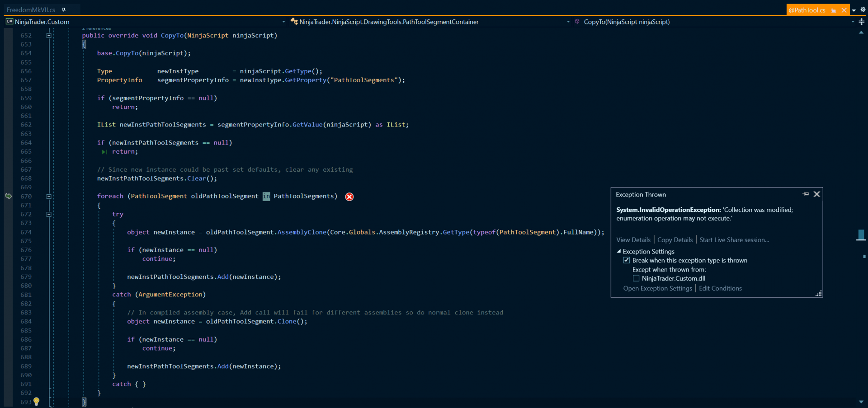868x408 pixels.
Task: Click the resize grip of the exception popup
Action: [818, 293]
